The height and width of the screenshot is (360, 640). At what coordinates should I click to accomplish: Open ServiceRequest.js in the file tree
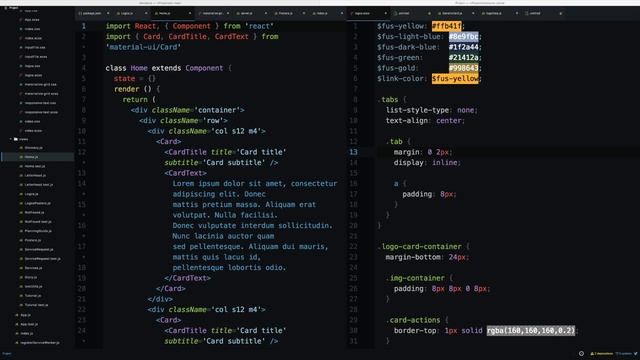tap(39, 249)
